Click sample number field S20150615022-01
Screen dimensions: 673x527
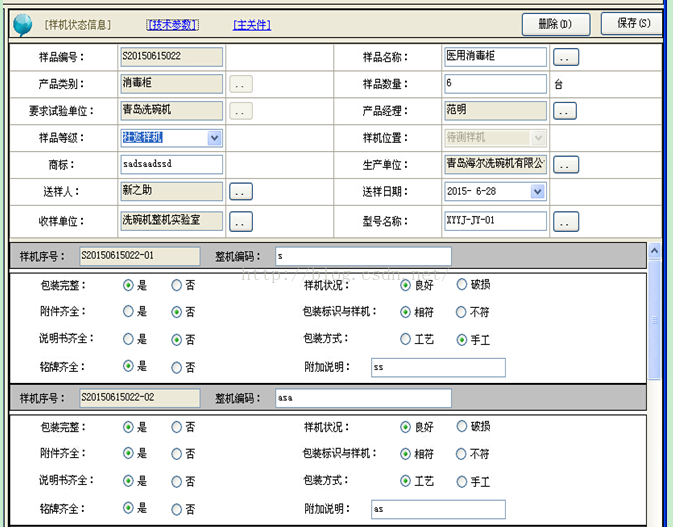point(139,256)
